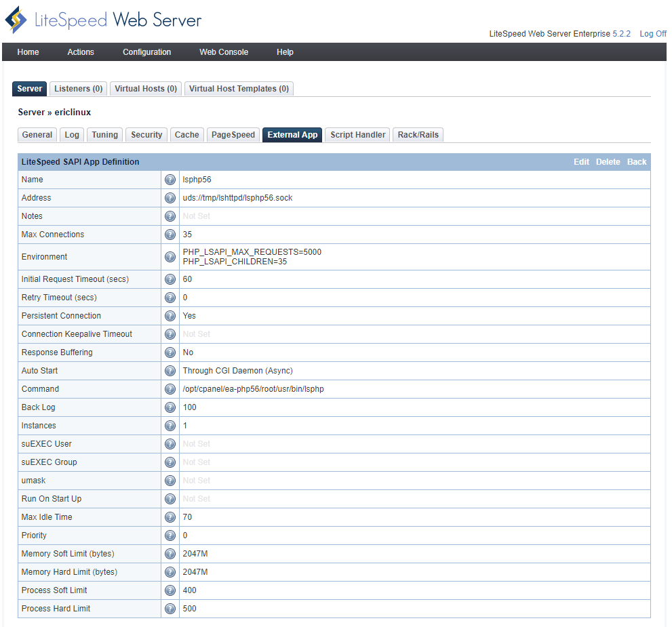672x627 pixels.
Task: Open help for the Address setting
Action: tap(170, 198)
